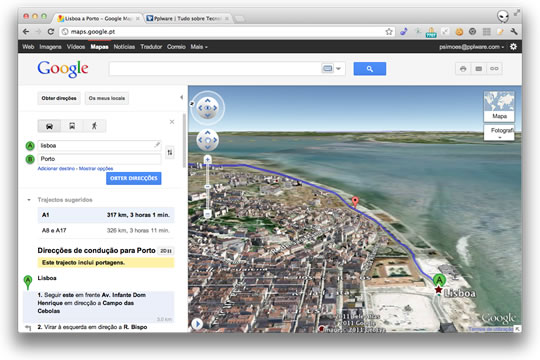Click Adicionar destino link
This screenshot has height=360, width=540.
[56, 168]
